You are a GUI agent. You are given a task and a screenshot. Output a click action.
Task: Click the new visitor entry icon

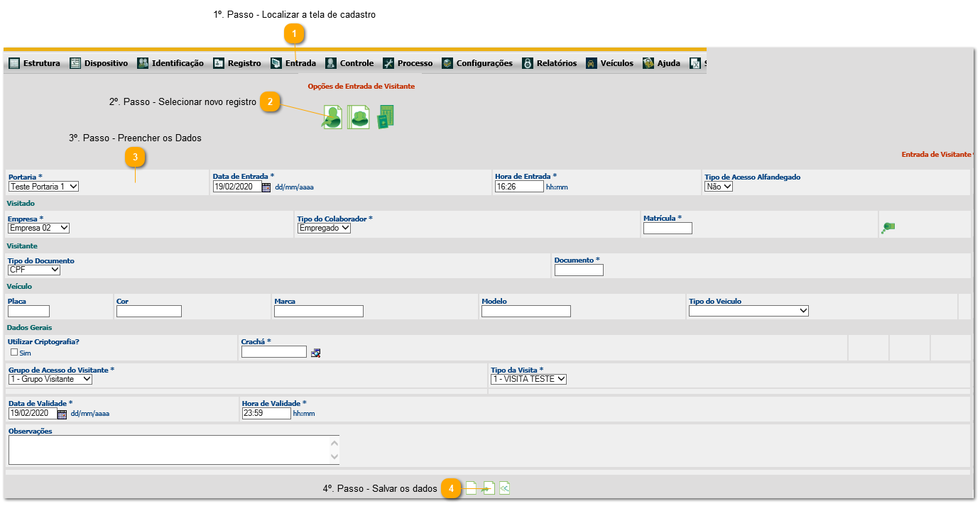[332, 116]
